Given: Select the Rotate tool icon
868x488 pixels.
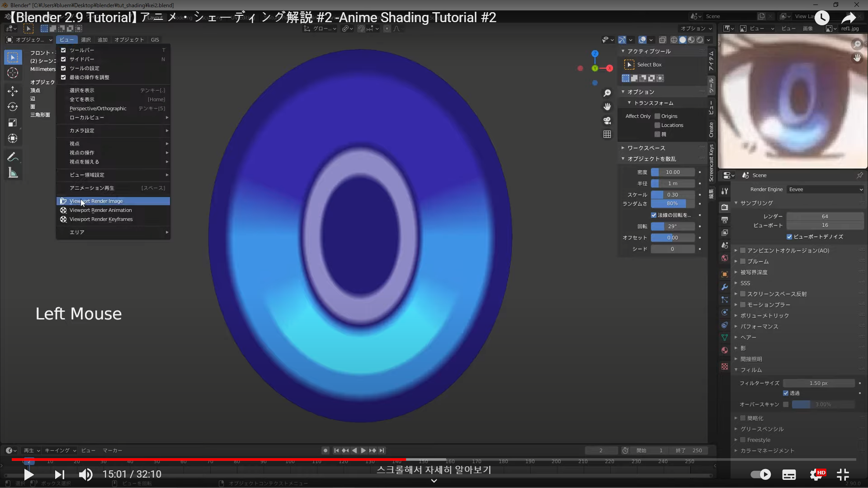Looking at the screenshot, I should 13,107.
